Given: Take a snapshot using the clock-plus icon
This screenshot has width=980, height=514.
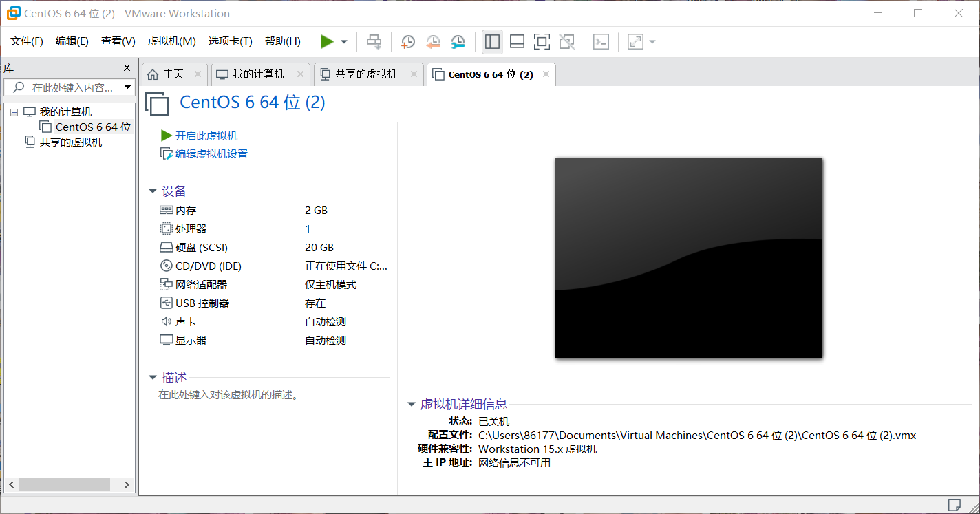Looking at the screenshot, I should pos(407,42).
